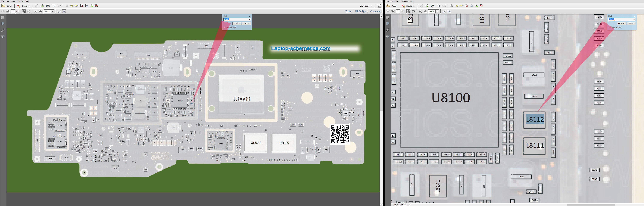
Task: Click Previous in right window Find panel
Action: tap(621, 23)
